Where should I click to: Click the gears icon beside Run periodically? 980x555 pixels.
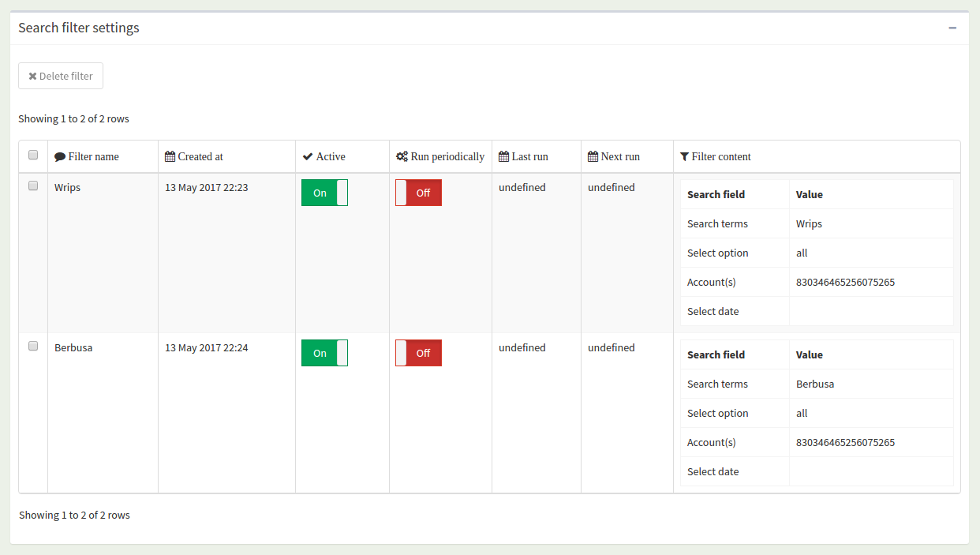tap(400, 156)
